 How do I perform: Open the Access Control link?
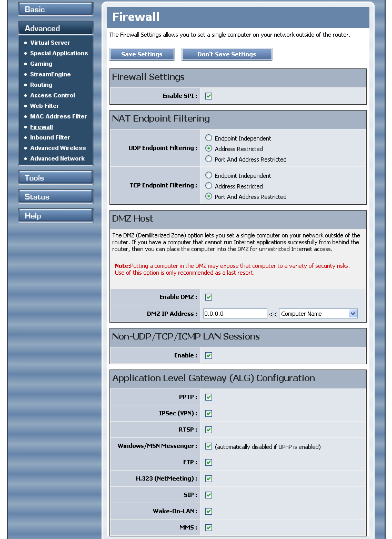53,95
